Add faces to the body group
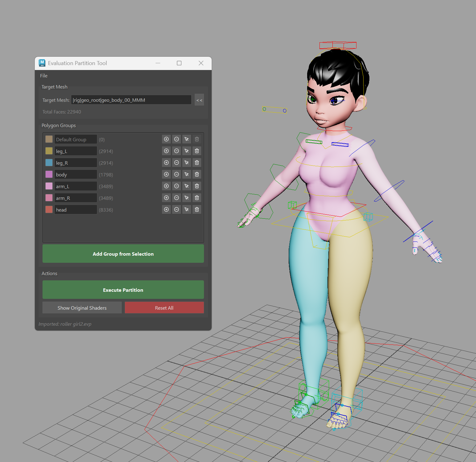This screenshot has height=462, width=476. [166, 174]
